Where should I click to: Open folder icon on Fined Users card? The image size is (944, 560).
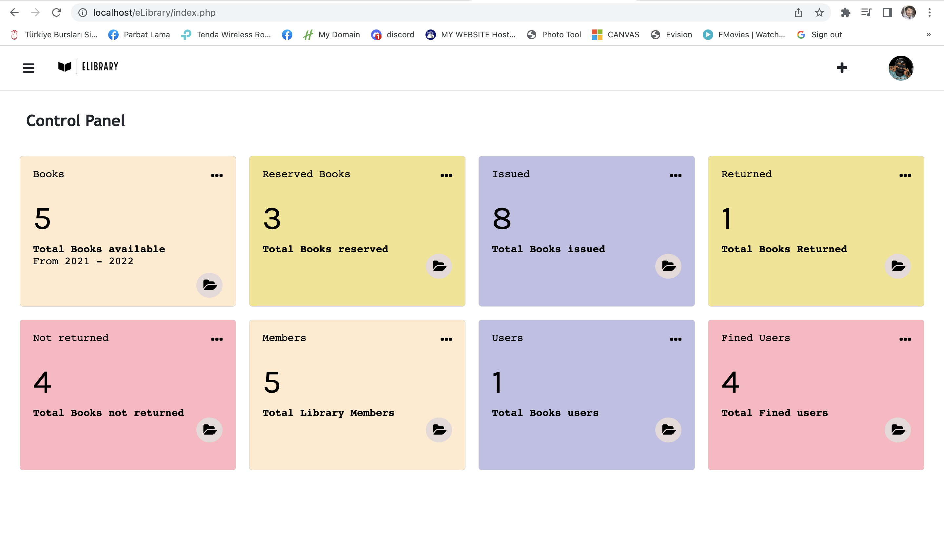point(898,430)
